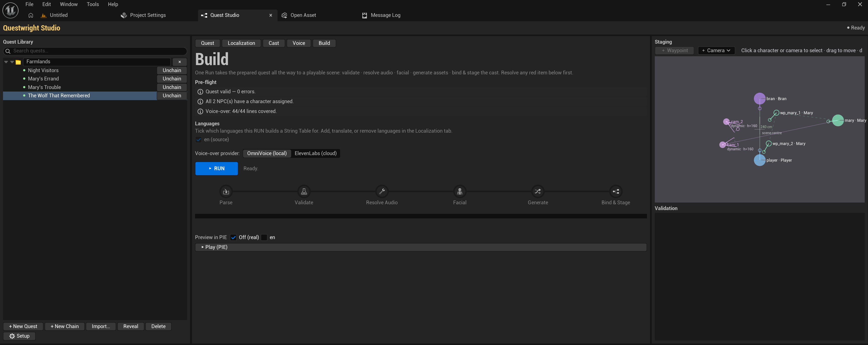Click the Search quests input field

click(x=95, y=51)
